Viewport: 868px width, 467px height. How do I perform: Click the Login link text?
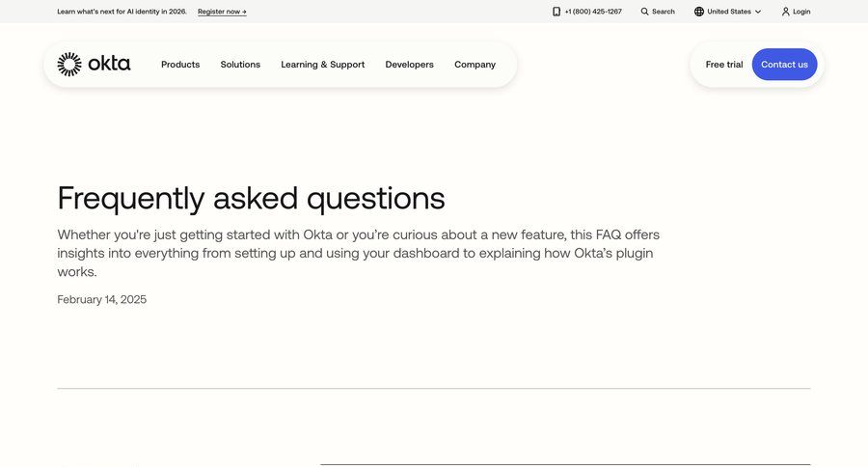click(x=801, y=12)
